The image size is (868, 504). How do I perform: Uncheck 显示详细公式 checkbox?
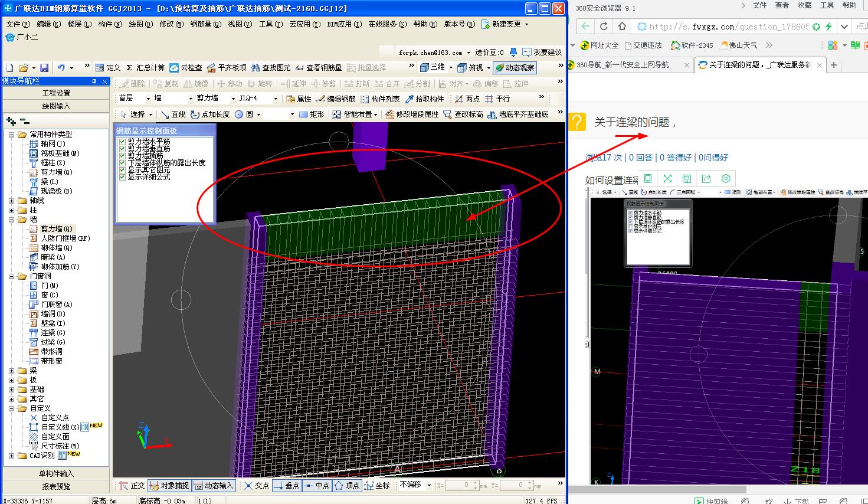click(123, 176)
